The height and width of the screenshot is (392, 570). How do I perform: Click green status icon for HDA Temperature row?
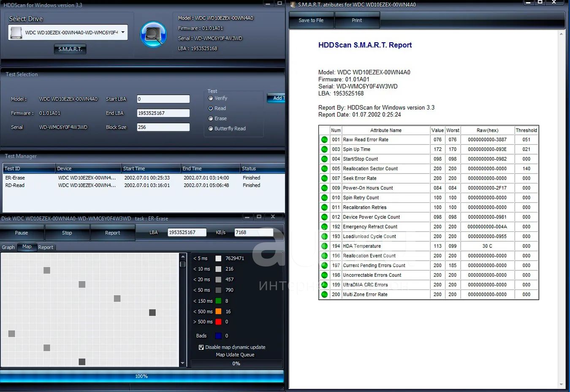324,246
